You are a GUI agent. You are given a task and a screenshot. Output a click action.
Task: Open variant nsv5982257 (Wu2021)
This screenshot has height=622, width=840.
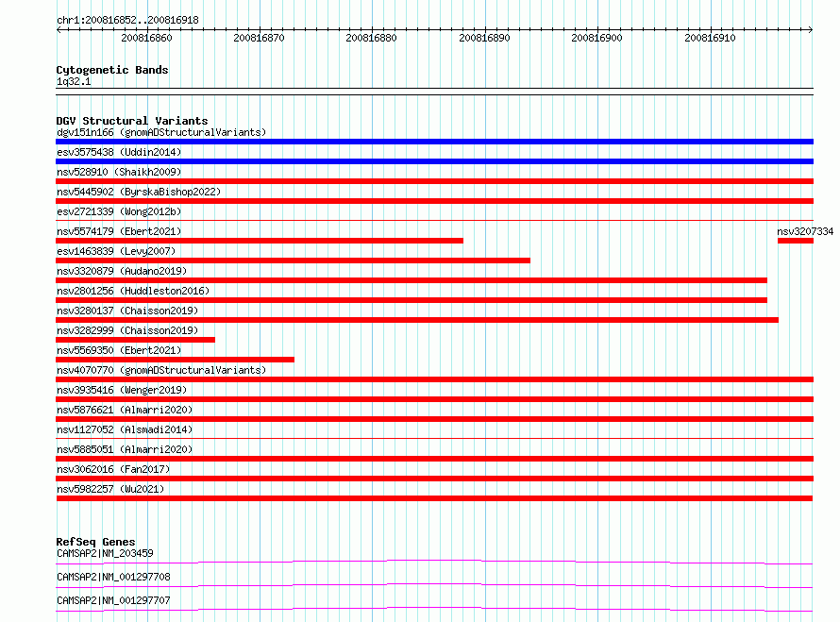(x=110, y=489)
